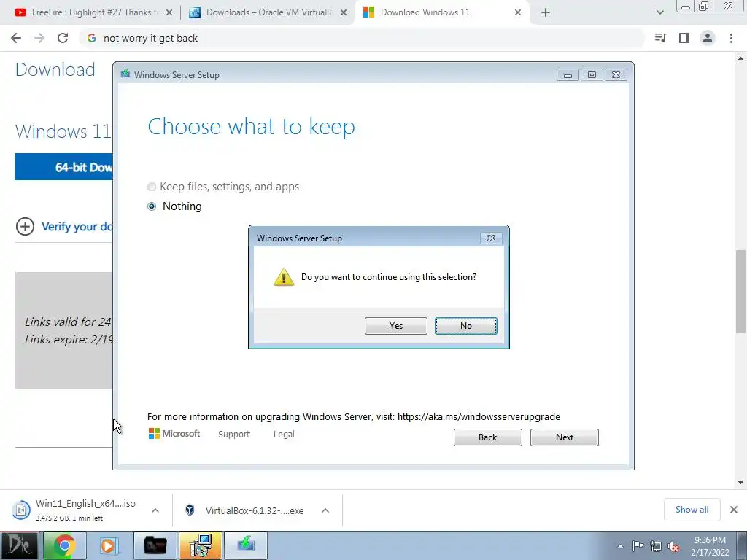Image resolution: width=747 pixels, height=560 pixels.
Task: Open Chrome from the taskbar
Action: click(x=64, y=545)
